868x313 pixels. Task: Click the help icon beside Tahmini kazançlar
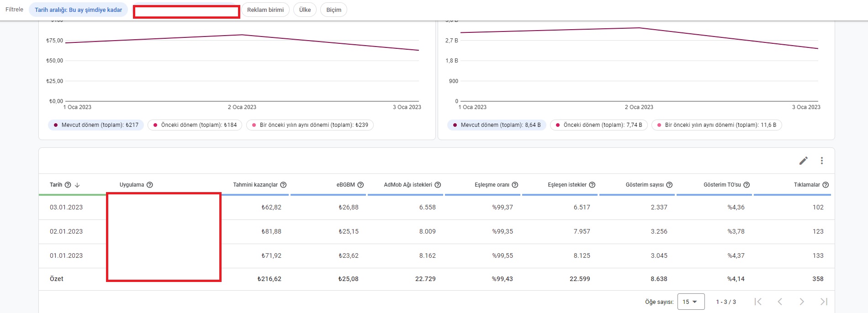tap(283, 185)
